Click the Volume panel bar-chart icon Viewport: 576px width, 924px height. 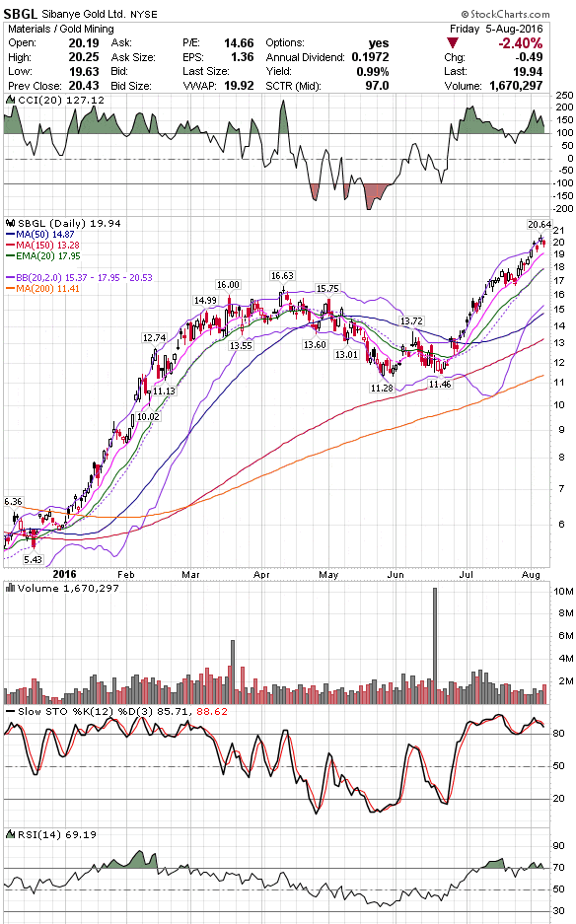[11, 588]
